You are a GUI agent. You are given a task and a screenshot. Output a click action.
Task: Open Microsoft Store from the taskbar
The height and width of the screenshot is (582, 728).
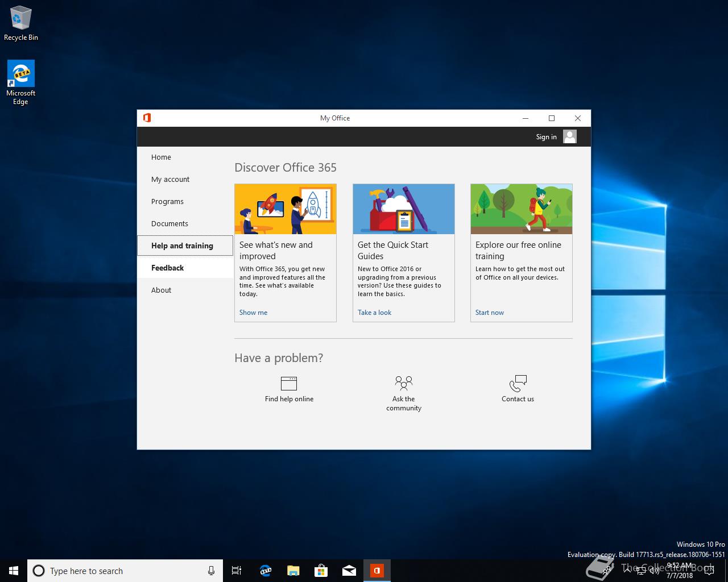(x=321, y=571)
